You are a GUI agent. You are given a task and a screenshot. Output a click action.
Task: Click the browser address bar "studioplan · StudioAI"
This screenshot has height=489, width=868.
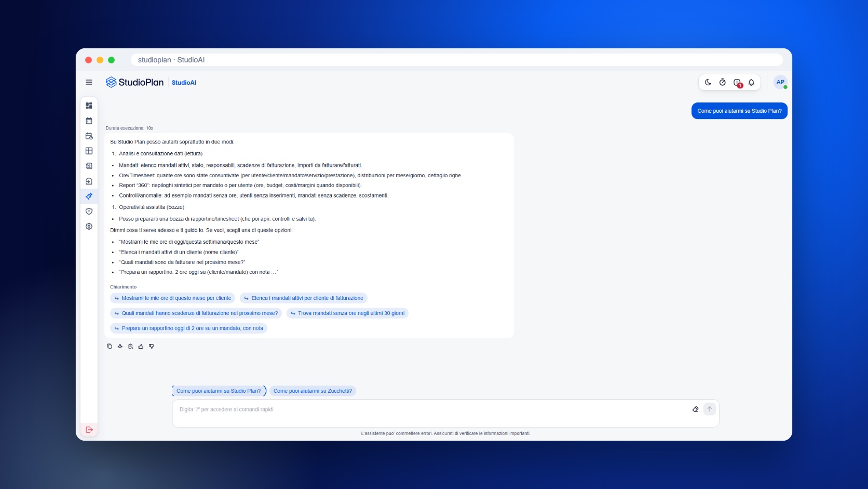pos(456,60)
